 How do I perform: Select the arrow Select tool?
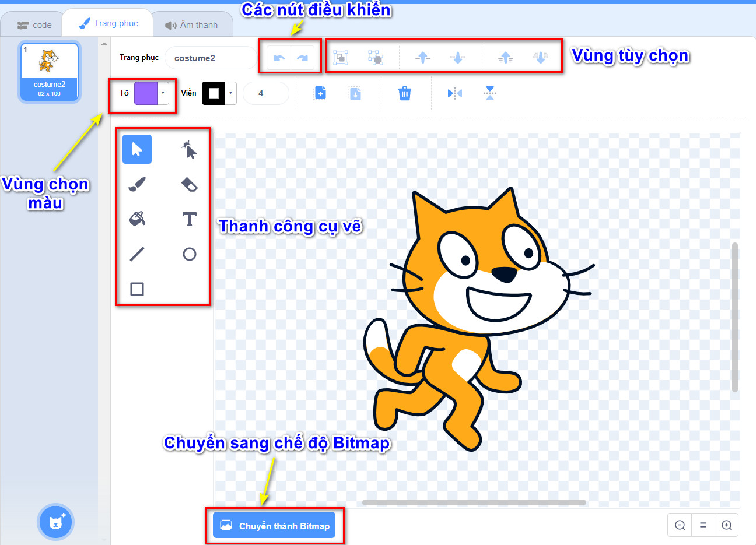pos(137,149)
